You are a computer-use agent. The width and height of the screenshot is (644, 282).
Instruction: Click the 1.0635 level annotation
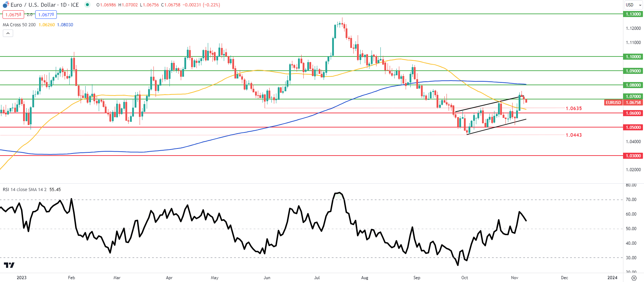[574, 108]
